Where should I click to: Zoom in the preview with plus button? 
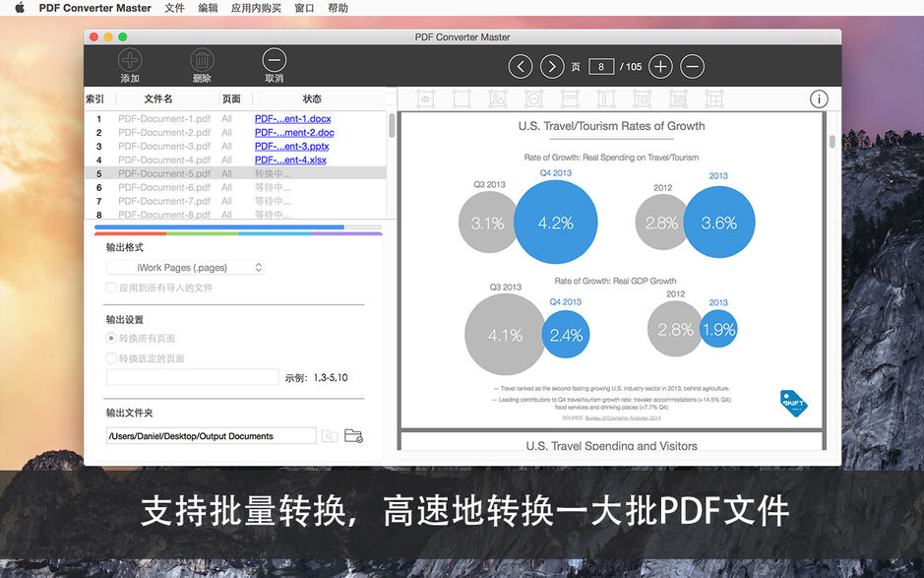click(660, 66)
